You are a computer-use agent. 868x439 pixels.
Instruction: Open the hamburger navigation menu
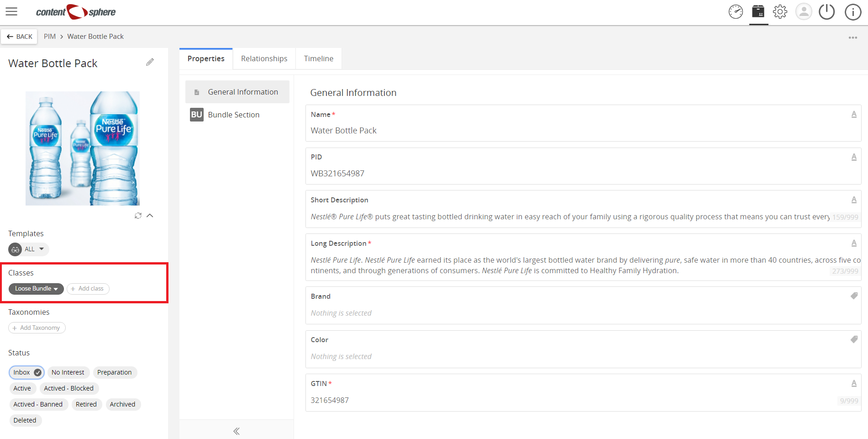[11, 12]
